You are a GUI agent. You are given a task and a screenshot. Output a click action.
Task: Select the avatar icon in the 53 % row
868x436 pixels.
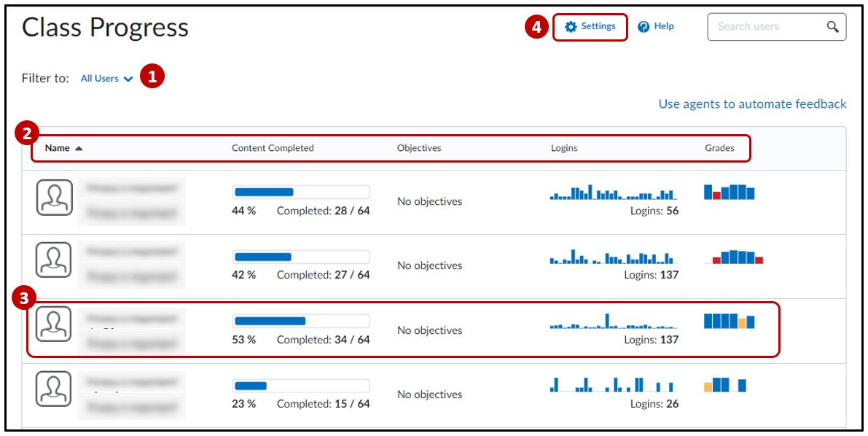pyautogui.click(x=54, y=324)
